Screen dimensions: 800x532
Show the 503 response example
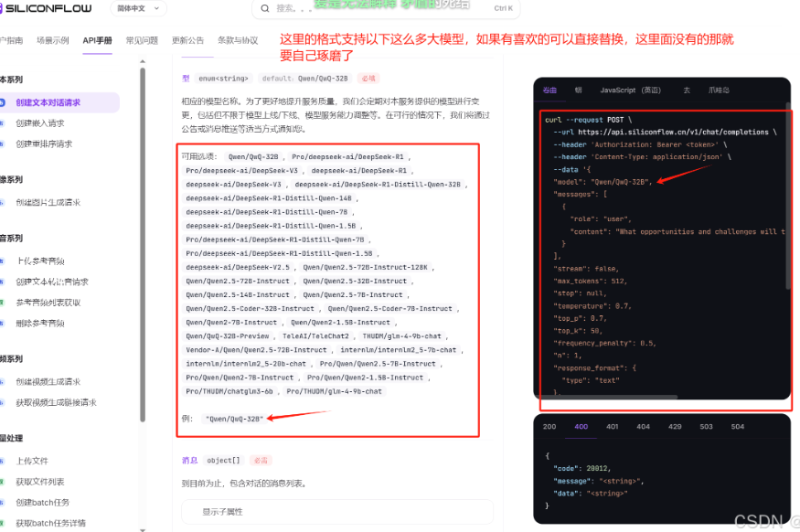point(706,426)
